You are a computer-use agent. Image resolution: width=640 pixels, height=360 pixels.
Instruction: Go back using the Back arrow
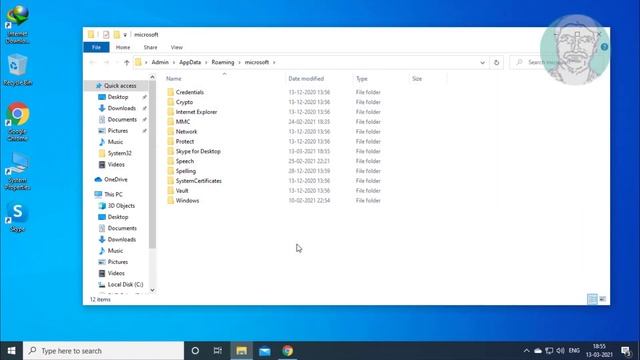pyautogui.click(x=92, y=62)
